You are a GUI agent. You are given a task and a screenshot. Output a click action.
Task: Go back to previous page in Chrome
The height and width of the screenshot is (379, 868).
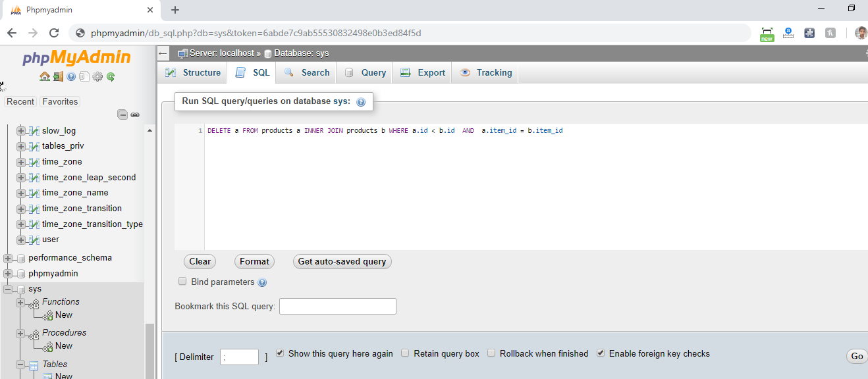(12, 33)
